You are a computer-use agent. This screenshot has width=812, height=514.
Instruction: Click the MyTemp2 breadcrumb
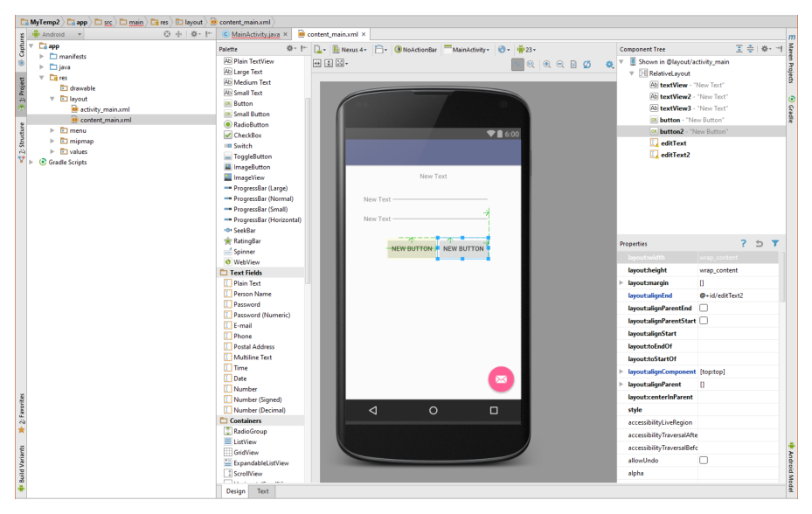pyautogui.click(x=40, y=22)
